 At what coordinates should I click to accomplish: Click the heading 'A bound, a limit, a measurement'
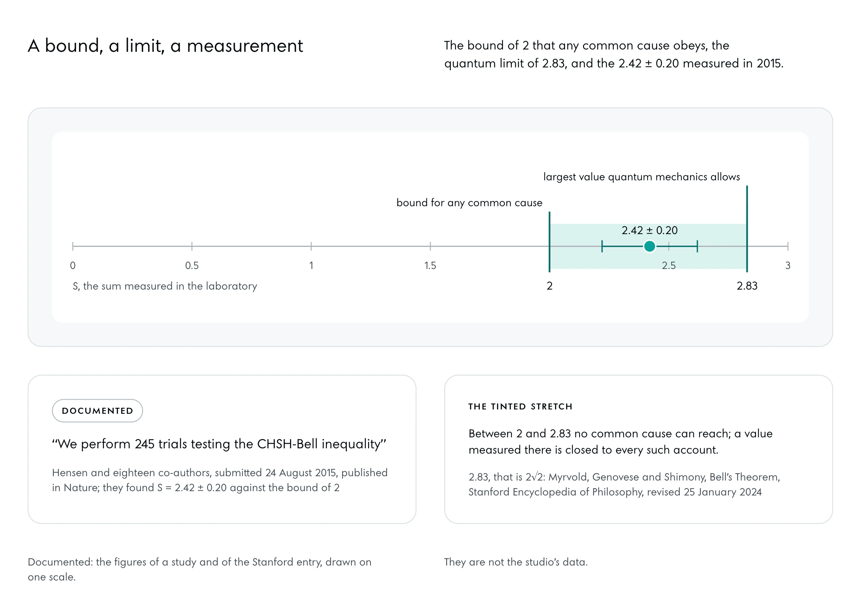point(165,46)
